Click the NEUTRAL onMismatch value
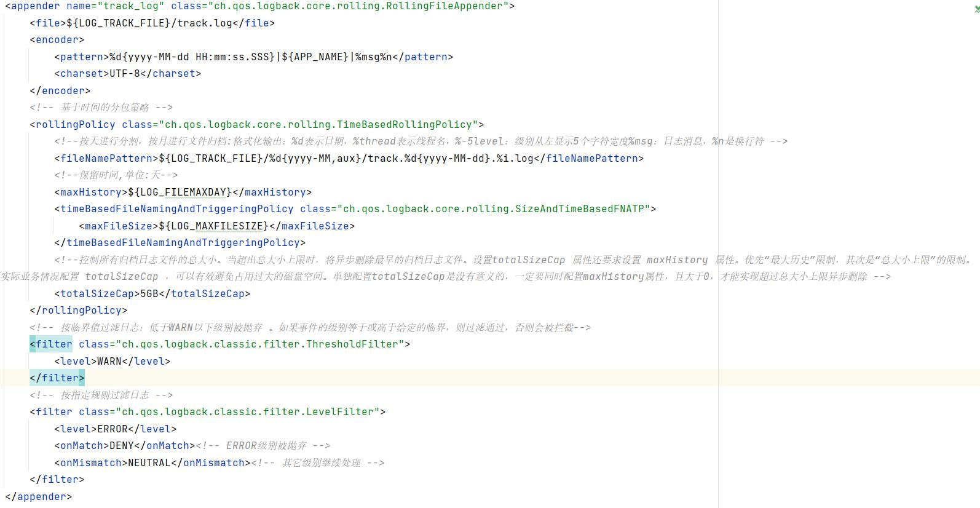Screen dimensions: 980x508 coord(149,462)
